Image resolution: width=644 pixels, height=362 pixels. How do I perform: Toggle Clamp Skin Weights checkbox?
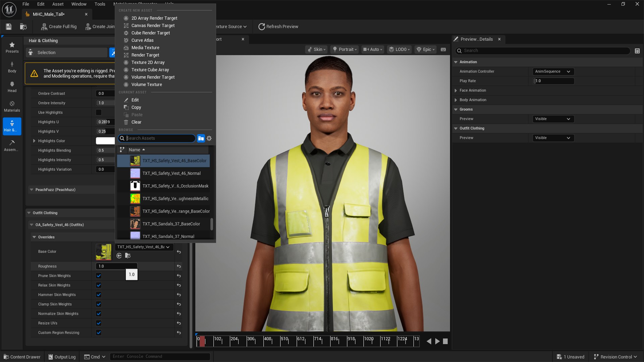(99, 304)
